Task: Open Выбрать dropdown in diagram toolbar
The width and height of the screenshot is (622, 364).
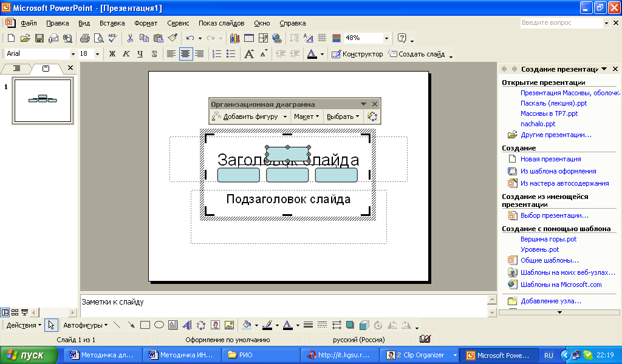Action: 343,116
